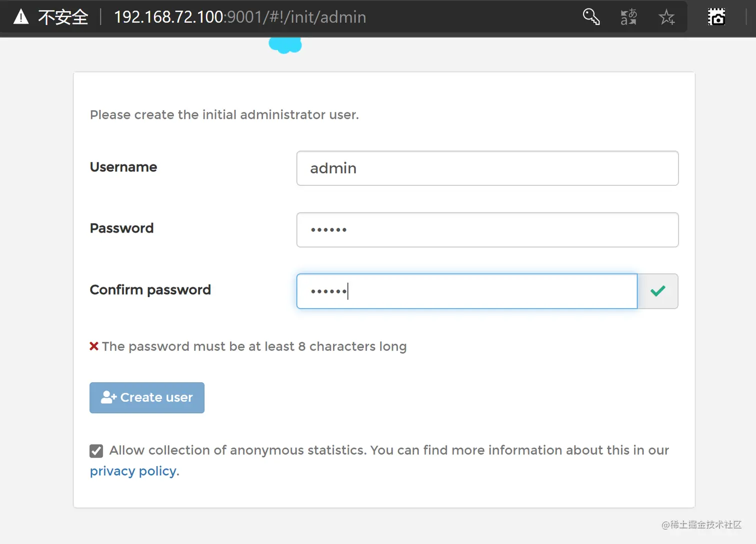Screen dimensions: 756x544
Task: Open the saved passwords key icon
Action: click(x=591, y=16)
